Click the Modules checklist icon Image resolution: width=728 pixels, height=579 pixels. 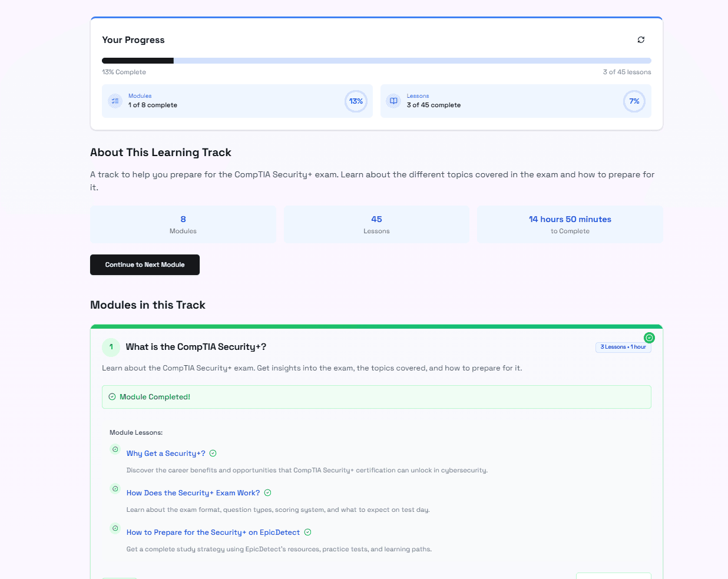coord(115,101)
